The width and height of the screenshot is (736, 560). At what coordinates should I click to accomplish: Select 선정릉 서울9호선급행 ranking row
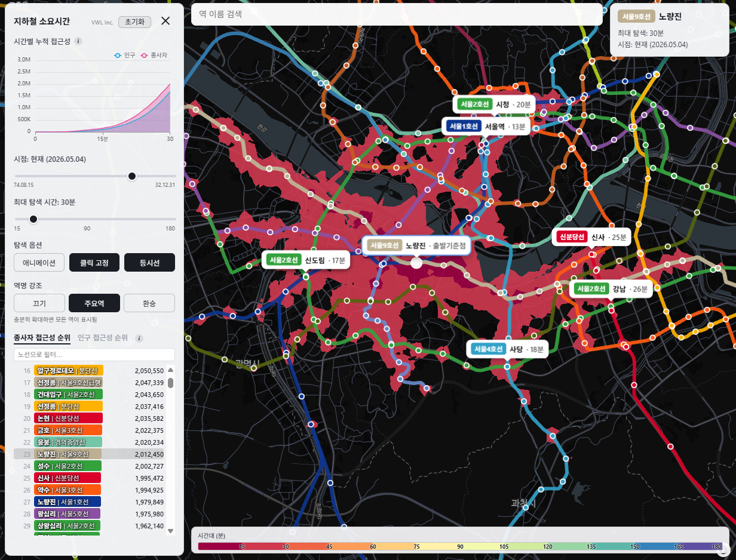click(x=89, y=383)
